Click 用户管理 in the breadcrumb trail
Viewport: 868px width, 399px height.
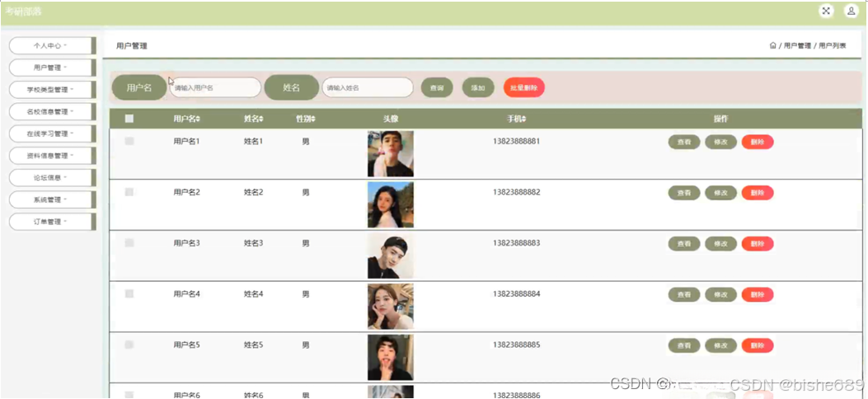tap(797, 46)
